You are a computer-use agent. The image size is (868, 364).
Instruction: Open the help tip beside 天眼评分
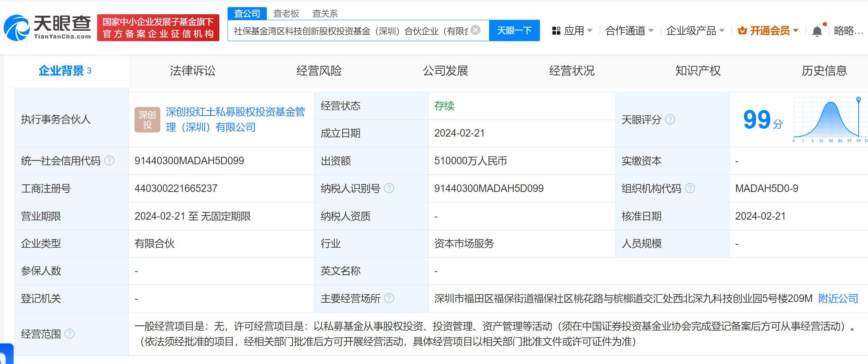pos(670,120)
